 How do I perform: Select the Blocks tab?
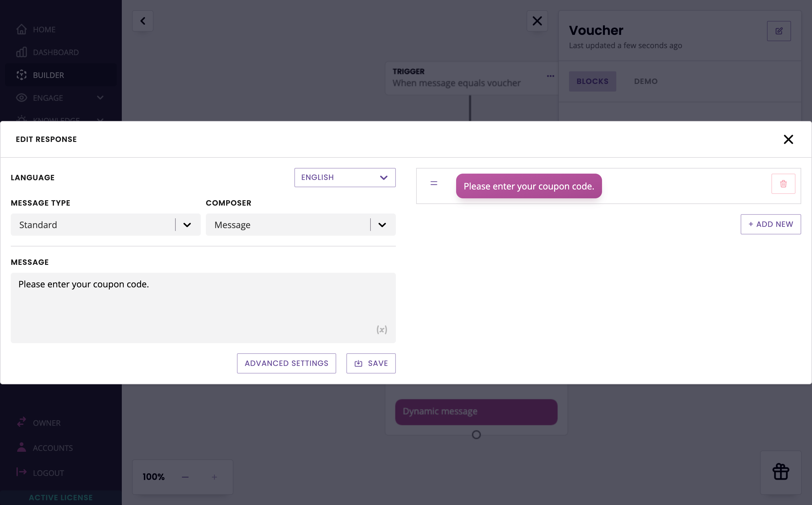point(592,81)
